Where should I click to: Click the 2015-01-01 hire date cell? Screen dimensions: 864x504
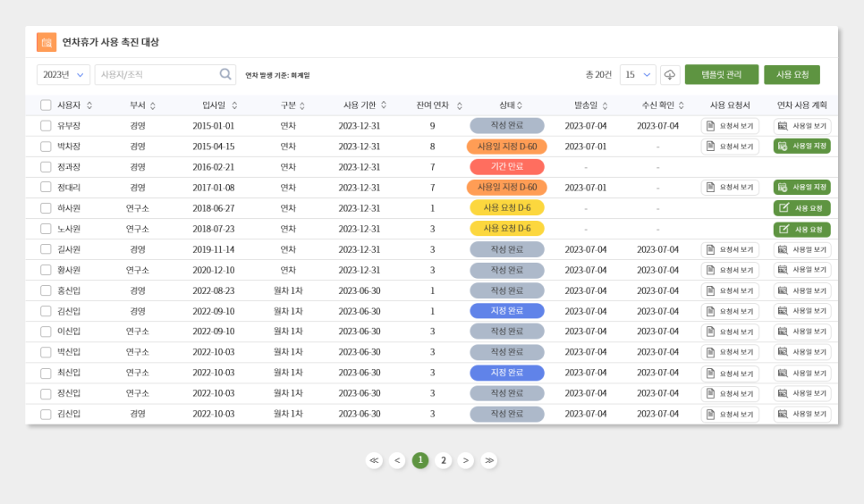click(x=213, y=126)
